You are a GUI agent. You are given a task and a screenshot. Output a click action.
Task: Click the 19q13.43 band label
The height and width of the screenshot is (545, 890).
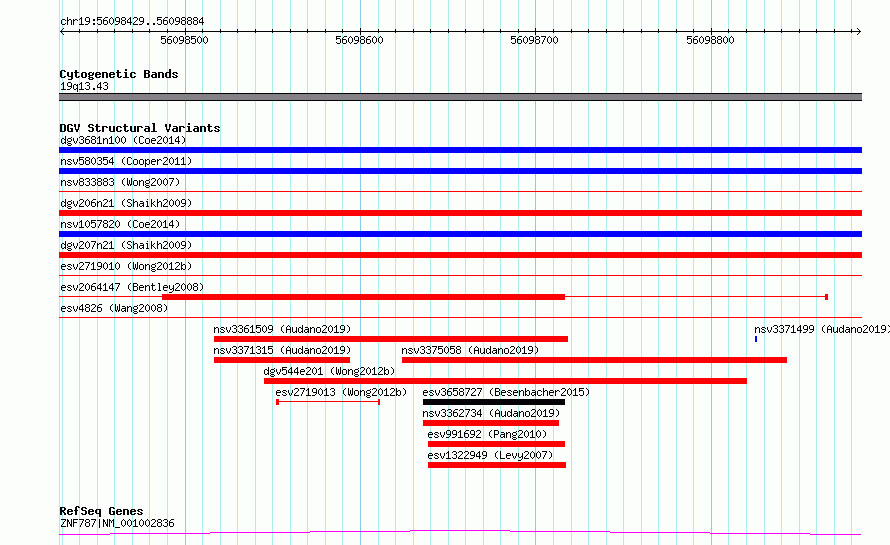[x=84, y=86]
